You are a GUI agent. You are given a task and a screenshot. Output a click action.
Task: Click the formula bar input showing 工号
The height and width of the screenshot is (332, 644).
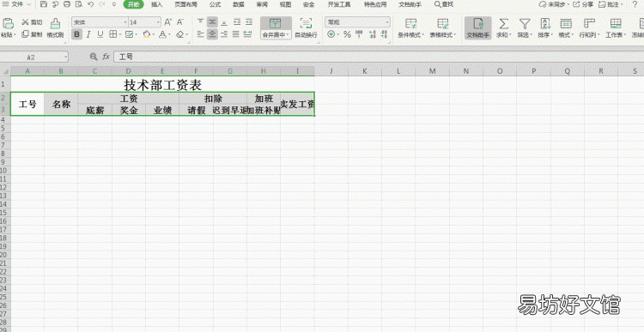(378, 57)
